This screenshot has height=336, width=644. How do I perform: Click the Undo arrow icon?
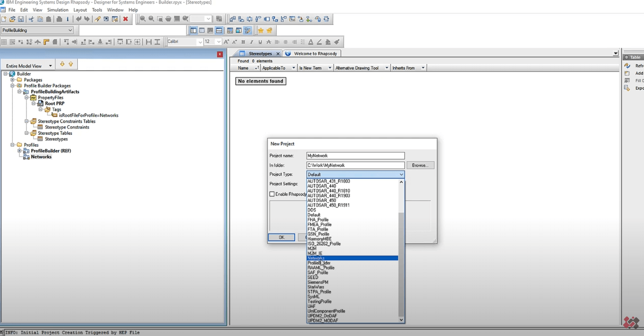point(78,19)
